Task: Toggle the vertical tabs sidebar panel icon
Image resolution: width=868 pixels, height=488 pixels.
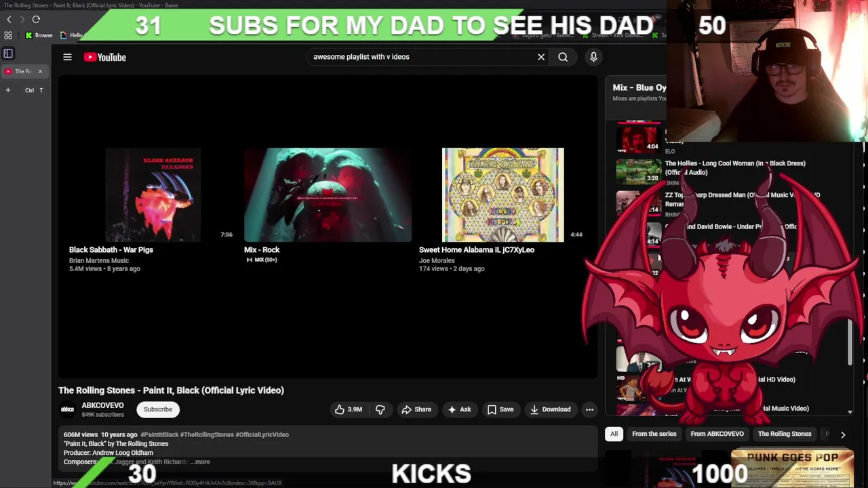Action: pos(8,54)
